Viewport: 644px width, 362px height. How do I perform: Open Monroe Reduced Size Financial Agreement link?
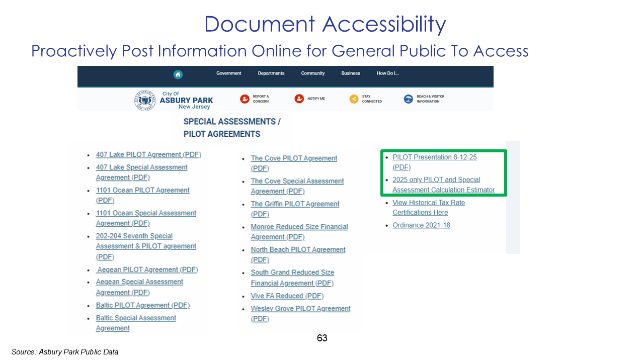point(299,232)
